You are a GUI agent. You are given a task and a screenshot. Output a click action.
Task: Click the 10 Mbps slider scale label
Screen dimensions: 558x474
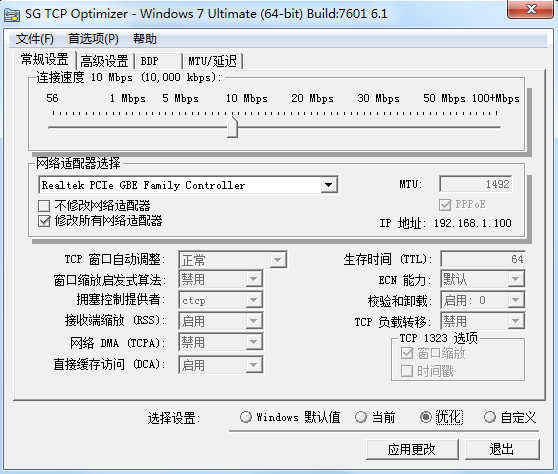[x=247, y=98]
